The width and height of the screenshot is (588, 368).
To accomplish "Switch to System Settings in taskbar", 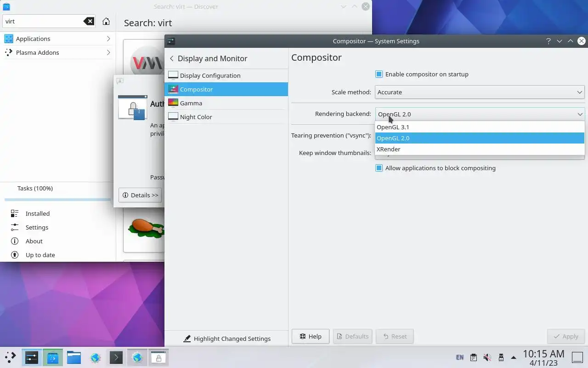I will click(x=31, y=357).
